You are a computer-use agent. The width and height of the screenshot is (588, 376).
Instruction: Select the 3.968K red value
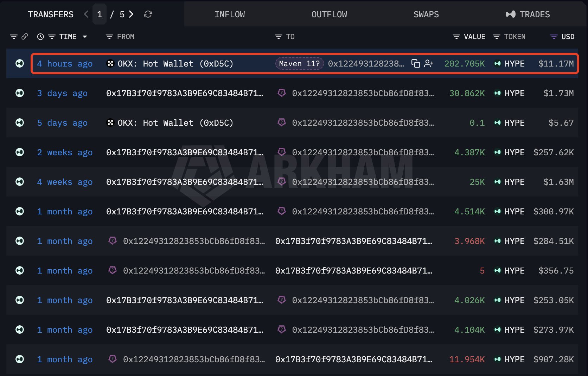point(469,241)
